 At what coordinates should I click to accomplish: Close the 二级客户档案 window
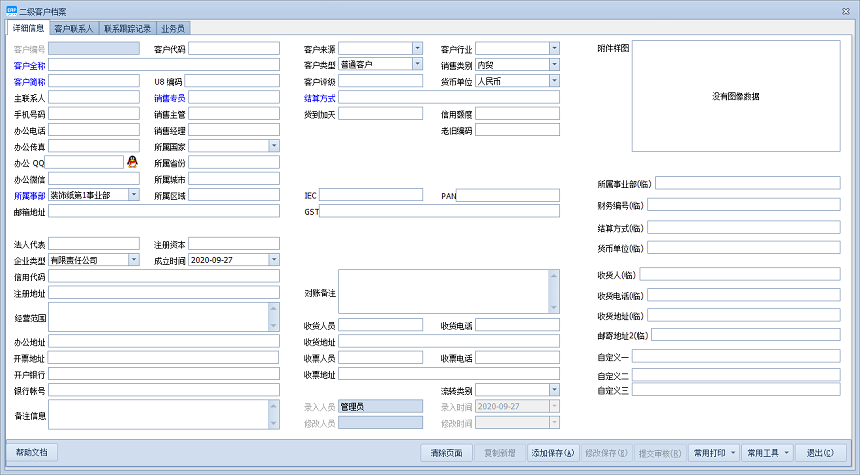tap(847, 8)
